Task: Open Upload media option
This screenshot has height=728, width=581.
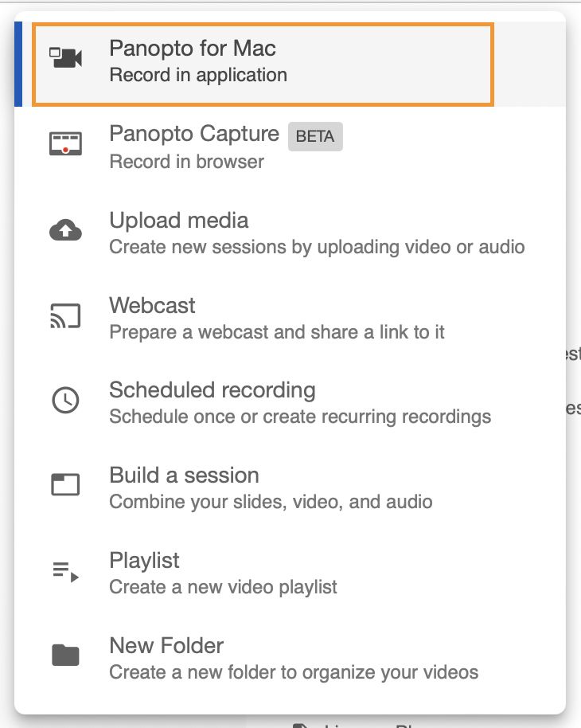Action: [178, 220]
